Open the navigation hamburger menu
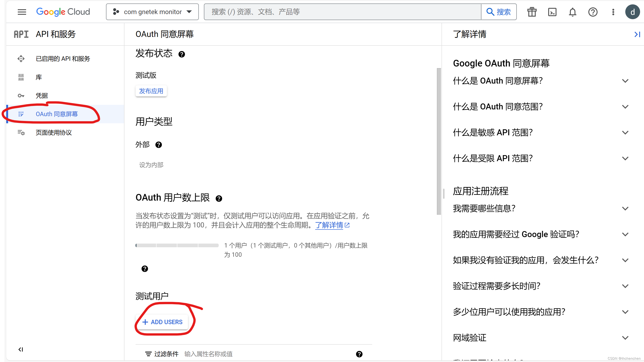Screen dimensions: 644x362 tap(22, 12)
